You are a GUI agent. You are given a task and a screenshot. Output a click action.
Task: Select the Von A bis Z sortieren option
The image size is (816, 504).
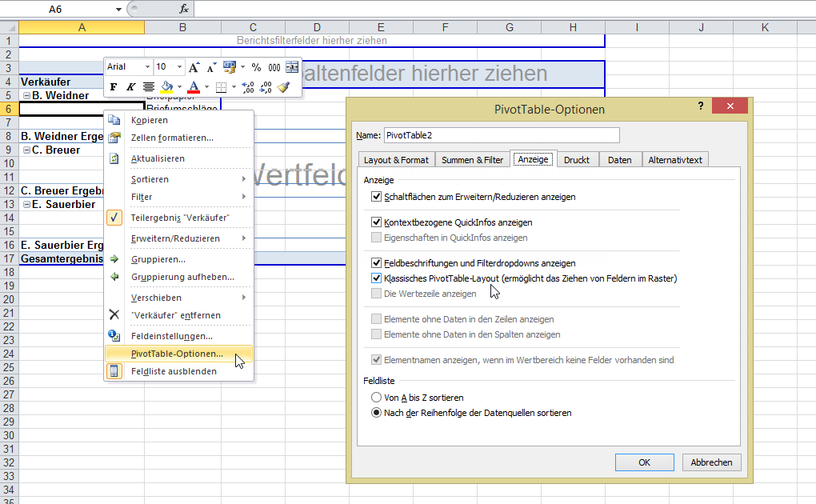[x=377, y=398]
